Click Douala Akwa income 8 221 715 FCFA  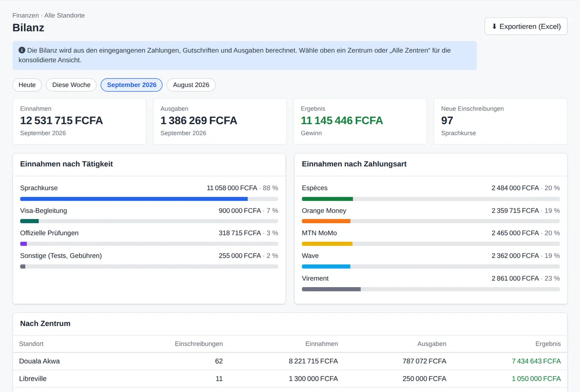(314, 361)
